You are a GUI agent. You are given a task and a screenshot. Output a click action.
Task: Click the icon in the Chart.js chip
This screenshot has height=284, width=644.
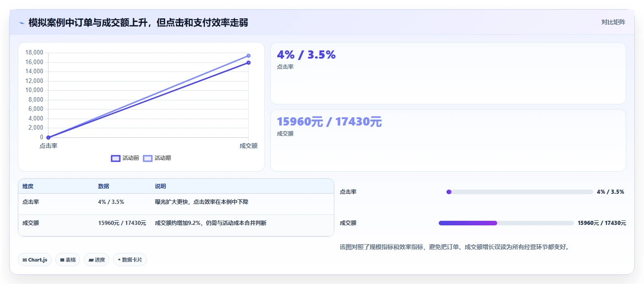(x=25, y=260)
